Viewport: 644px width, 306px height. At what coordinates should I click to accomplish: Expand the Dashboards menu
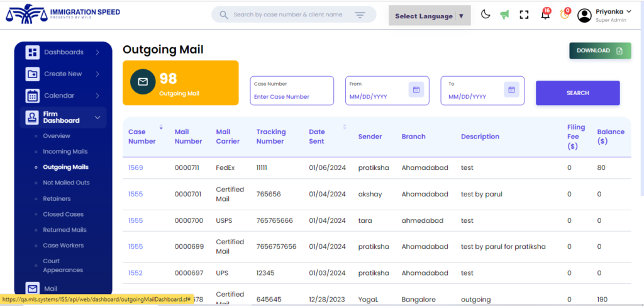[x=97, y=52]
